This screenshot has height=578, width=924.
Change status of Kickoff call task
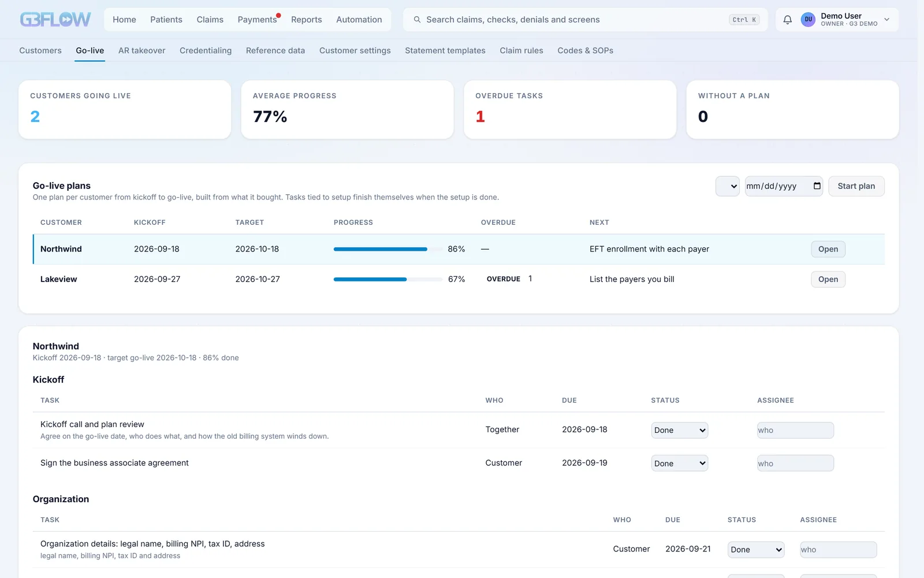679,430
